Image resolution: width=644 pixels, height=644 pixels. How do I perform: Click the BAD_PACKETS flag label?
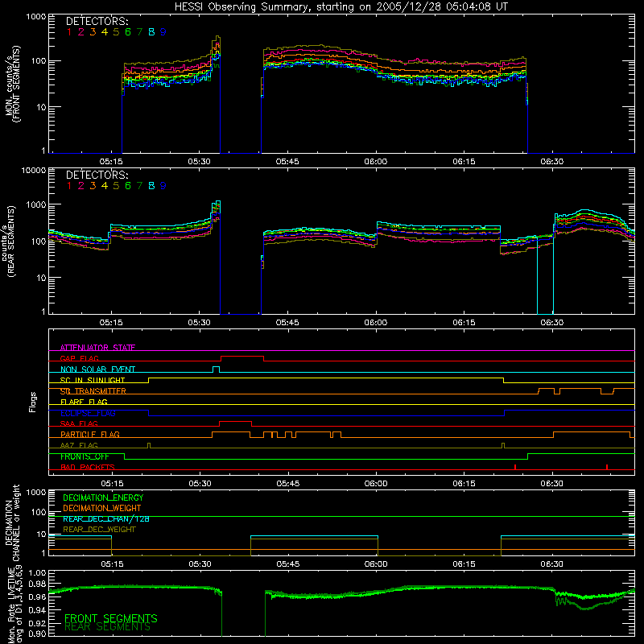(x=88, y=467)
